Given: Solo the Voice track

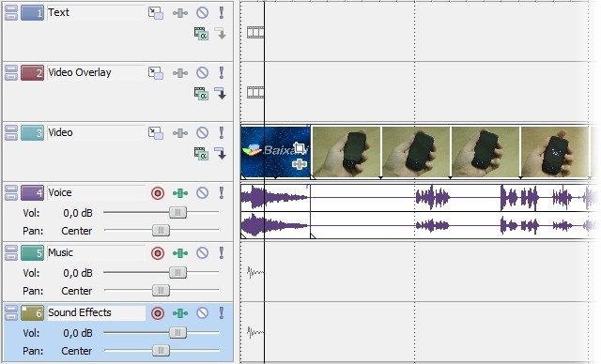Looking at the screenshot, I should tap(222, 193).
